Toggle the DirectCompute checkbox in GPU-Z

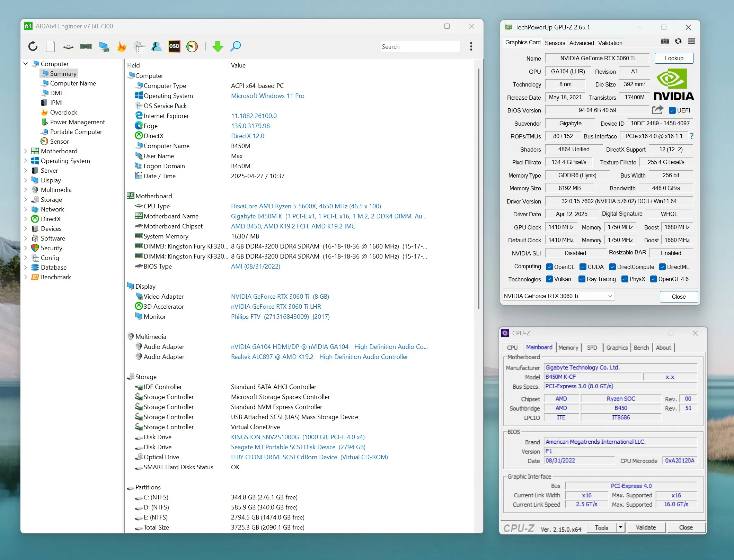[612, 267]
